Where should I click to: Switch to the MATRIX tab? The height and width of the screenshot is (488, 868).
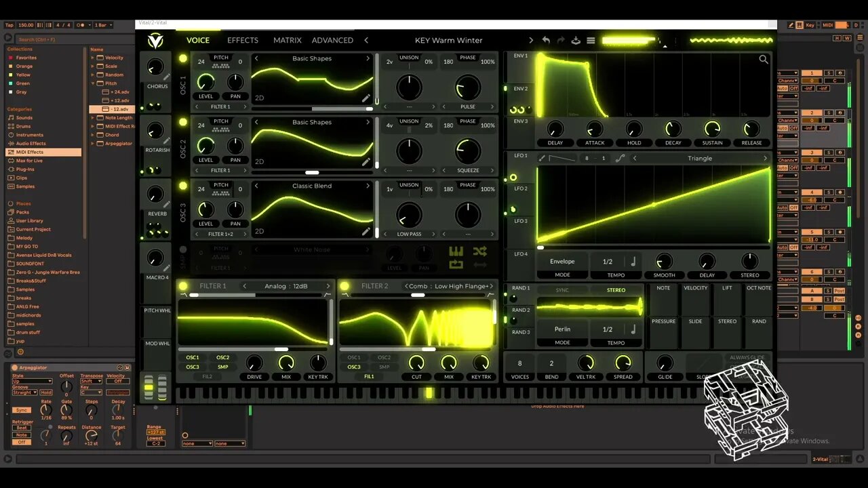pyautogui.click(x=288, y=41)
